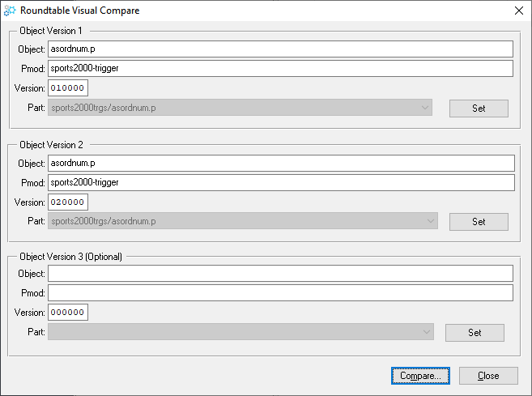Screen dimensions: 532x396
Task: Click the Roundtable app icon in title bar
Action: coord(10,11)
